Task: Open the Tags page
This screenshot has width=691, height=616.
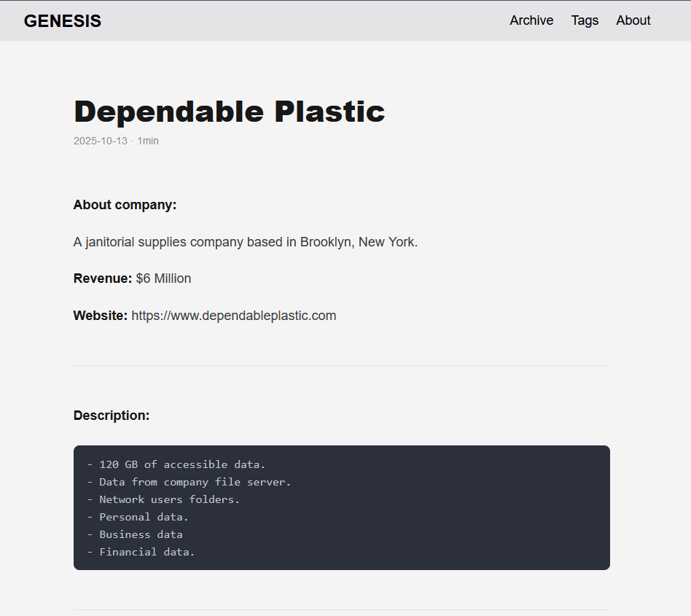Action: tap(585, 20)
